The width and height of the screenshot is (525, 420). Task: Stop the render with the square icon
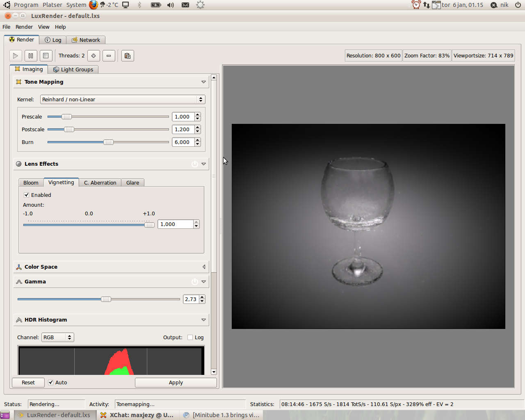click(46, 56)
